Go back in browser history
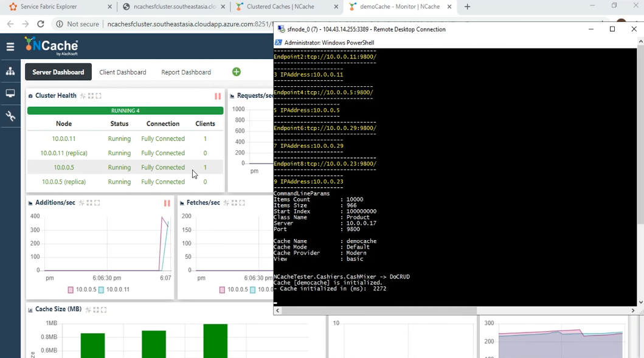 tap(10, 24)
